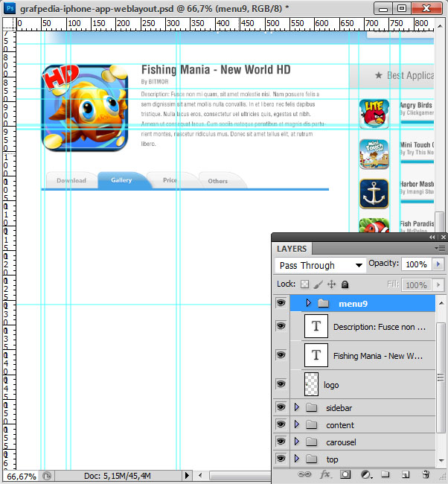Open the layer style fx menu
The width and height of the screenshot is (448, 484).
click(x=325, y=474)
